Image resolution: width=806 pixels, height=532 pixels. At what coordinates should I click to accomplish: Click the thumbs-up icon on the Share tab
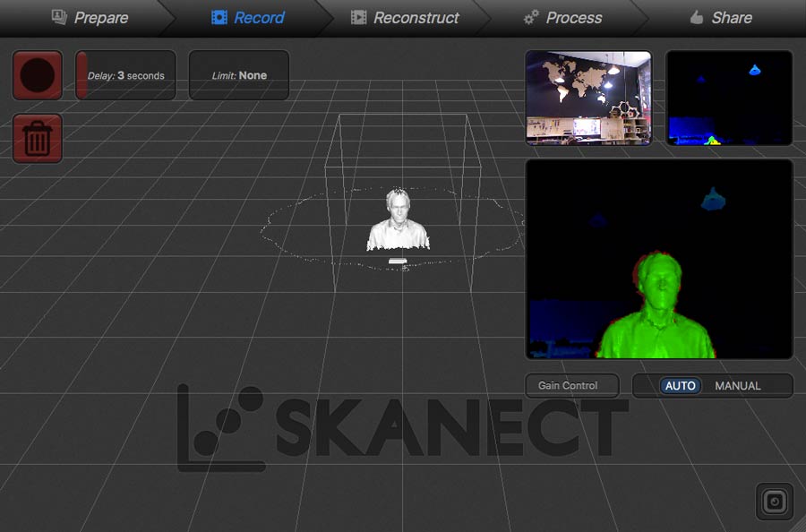pos(697,17)
